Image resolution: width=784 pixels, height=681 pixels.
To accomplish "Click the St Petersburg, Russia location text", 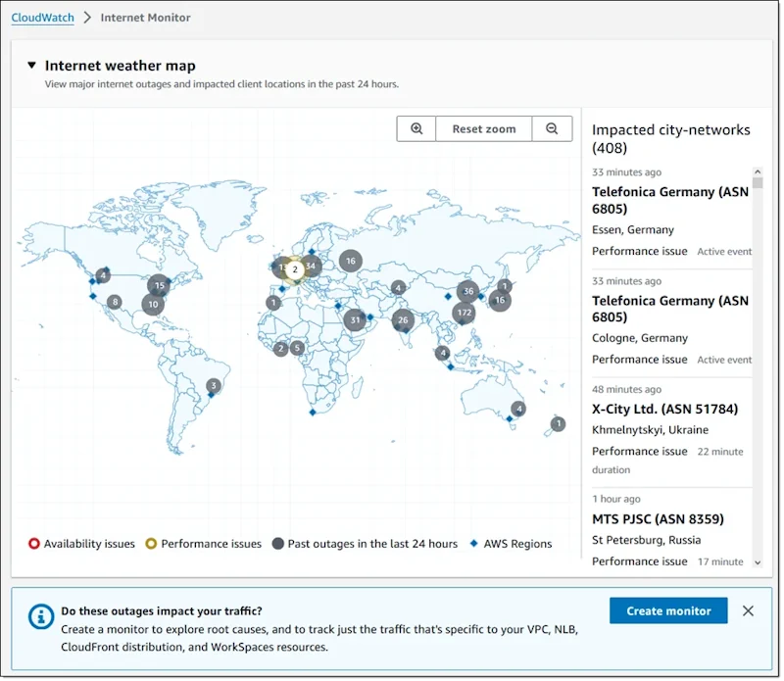I will pyautogui.click(x=646, y=540).
